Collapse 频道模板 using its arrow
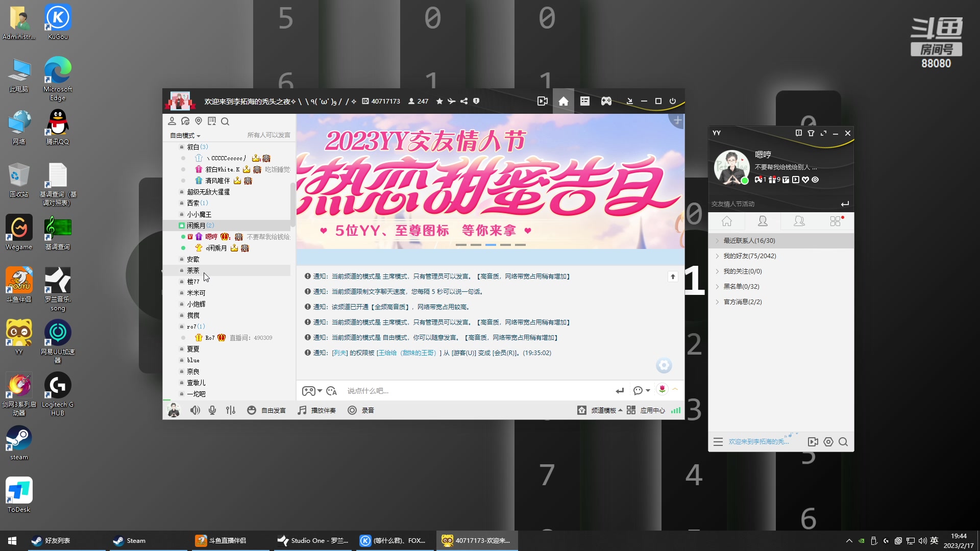 point(620,410)
